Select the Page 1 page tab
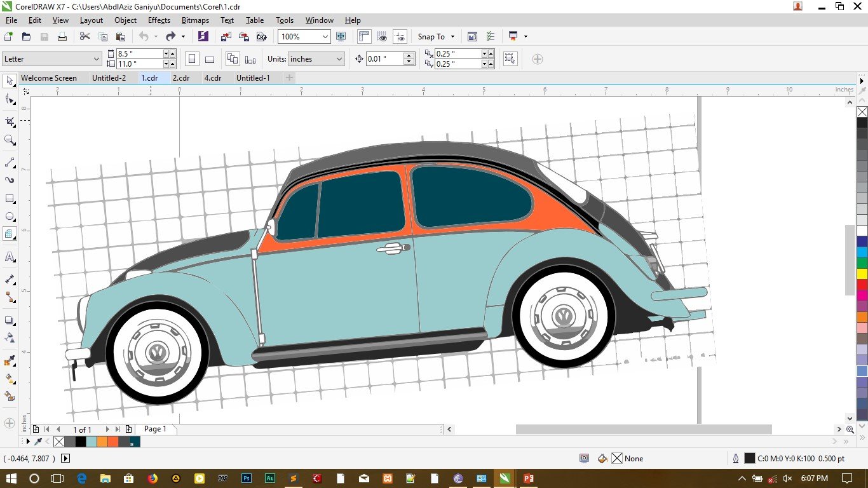 [x=155, y=429]
